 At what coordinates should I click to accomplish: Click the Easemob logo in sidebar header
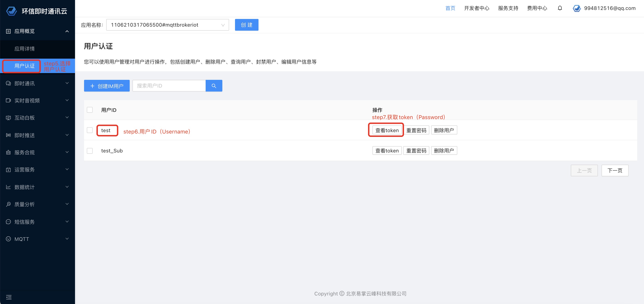11,11
